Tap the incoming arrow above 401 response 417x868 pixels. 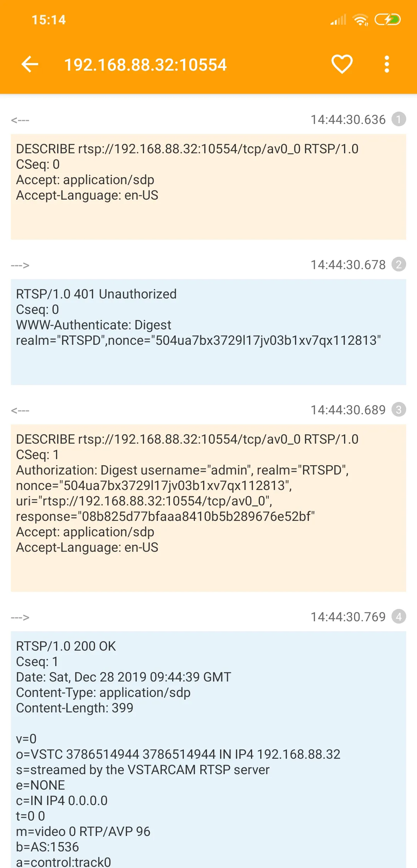coord(20,265)
